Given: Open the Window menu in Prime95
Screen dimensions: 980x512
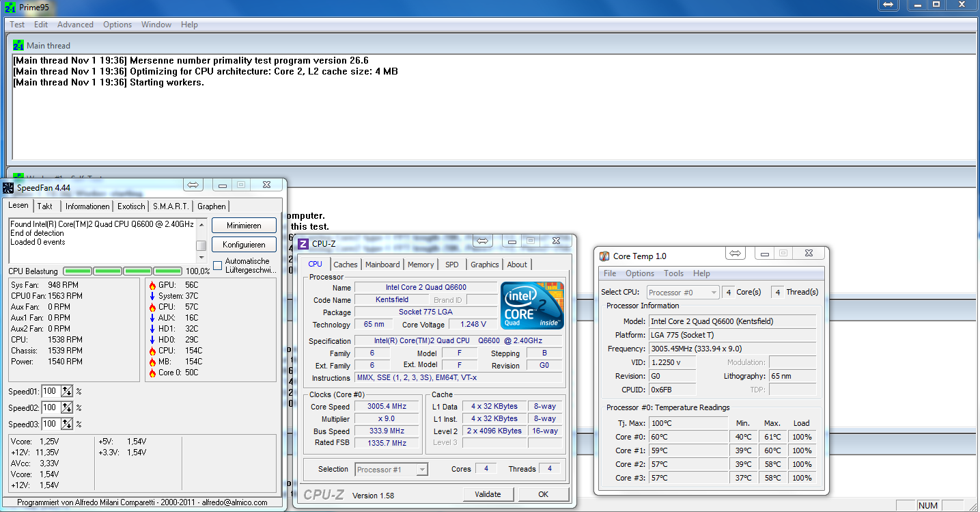Looking at the screenshot, I should tap(156, 25).
